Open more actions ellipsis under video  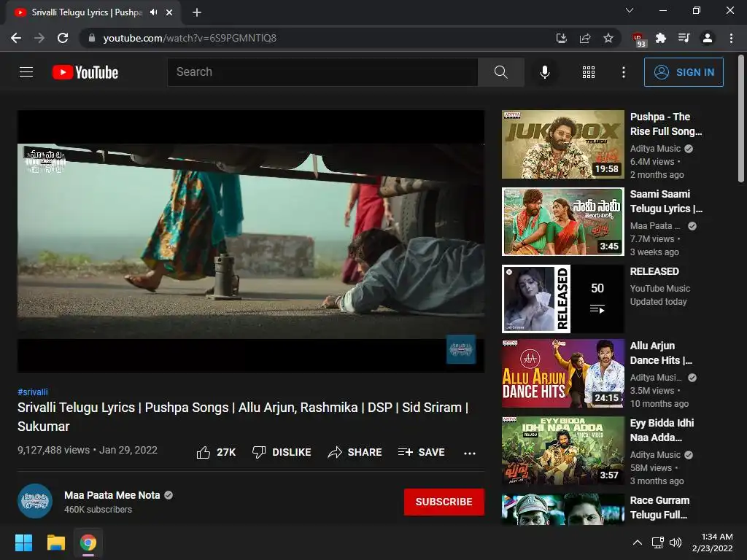[x=470, y=453]
